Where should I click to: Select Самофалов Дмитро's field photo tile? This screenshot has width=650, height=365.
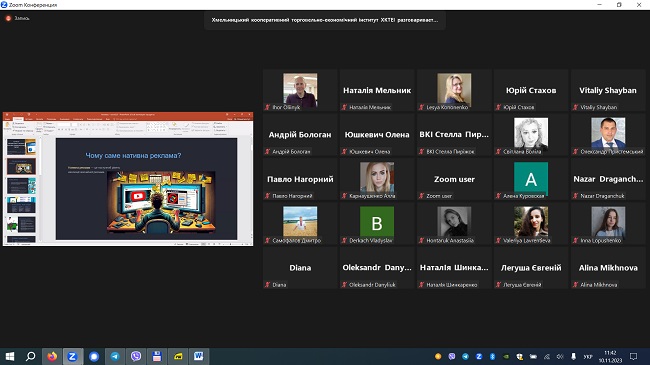pyautogui.click(x=300, y=222)
